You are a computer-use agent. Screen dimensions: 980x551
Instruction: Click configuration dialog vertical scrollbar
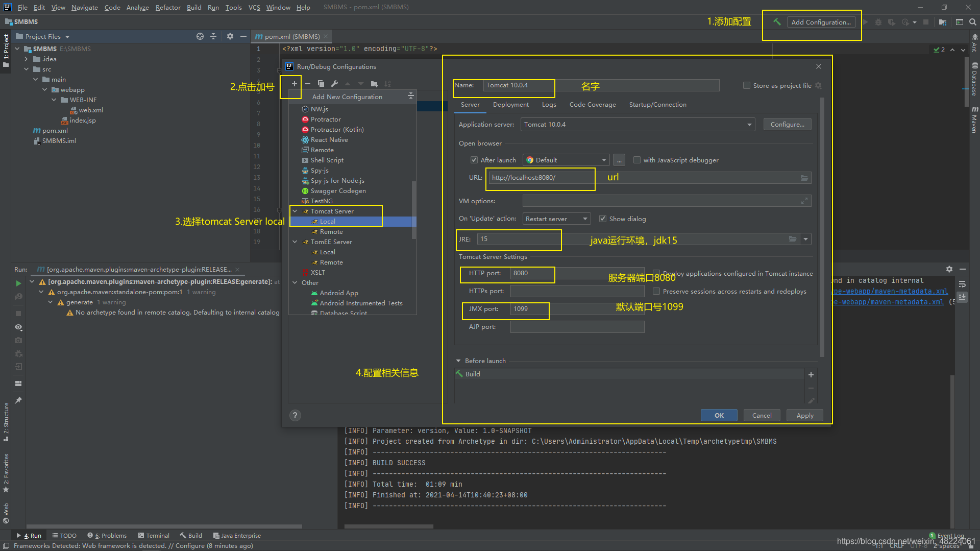point(822,227)
